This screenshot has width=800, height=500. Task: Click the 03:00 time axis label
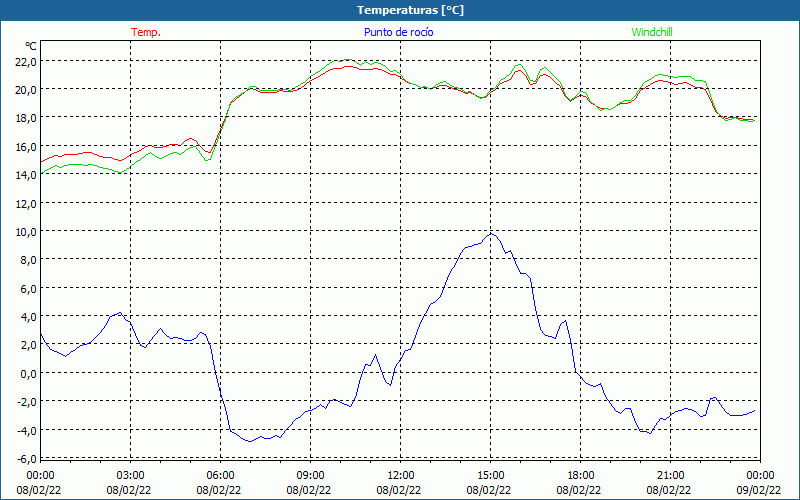[130, 476]
